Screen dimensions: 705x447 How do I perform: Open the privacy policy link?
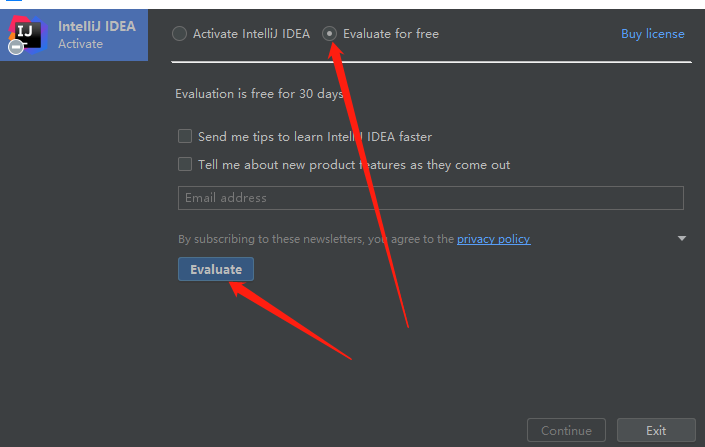(x=494, y=239)
